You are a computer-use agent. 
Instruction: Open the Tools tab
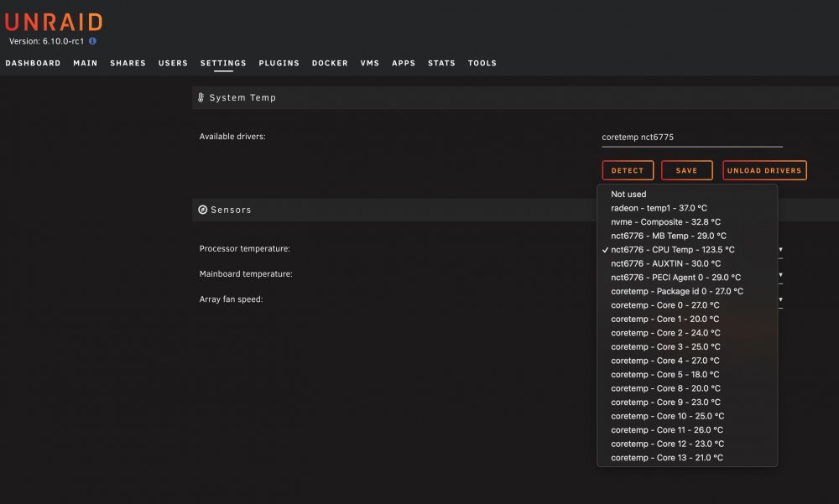[482, 63]
